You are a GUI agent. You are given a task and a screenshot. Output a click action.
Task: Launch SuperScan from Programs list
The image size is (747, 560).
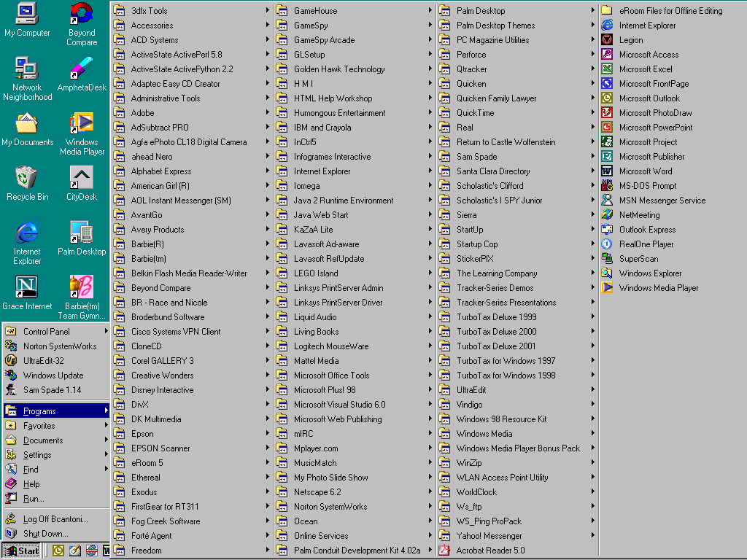(672, 259)
